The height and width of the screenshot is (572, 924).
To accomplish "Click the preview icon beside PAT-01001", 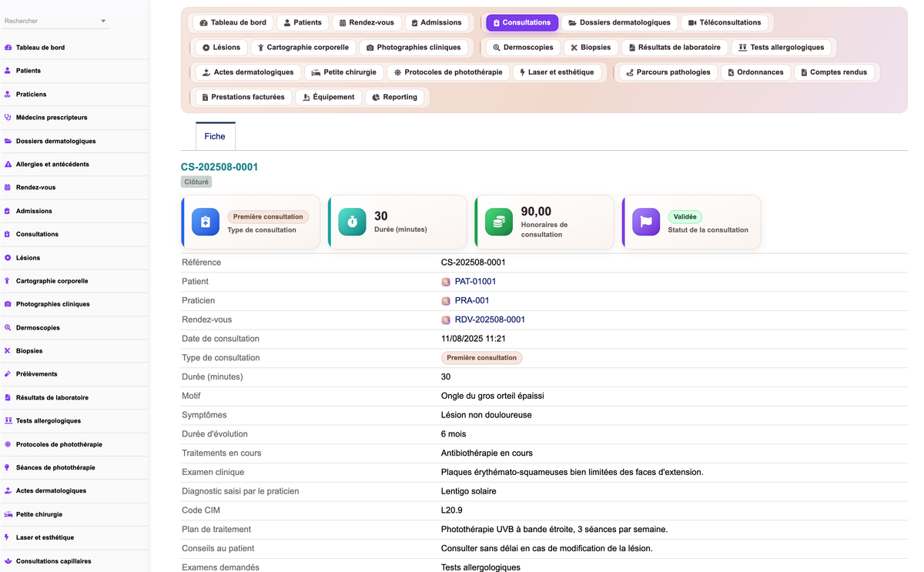I will pyautogui.click(x=446, y=282).
